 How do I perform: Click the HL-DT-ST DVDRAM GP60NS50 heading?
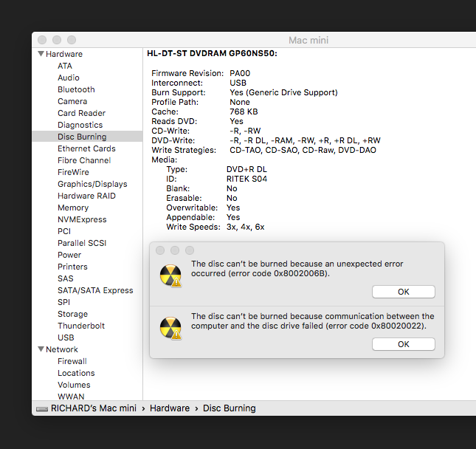click(213, 53)
